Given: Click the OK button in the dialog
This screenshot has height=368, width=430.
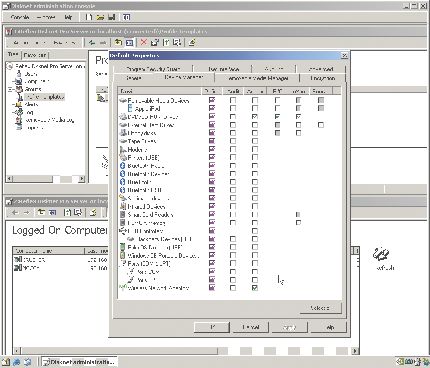Looking at the screenshot, I should tap(212, 327).
